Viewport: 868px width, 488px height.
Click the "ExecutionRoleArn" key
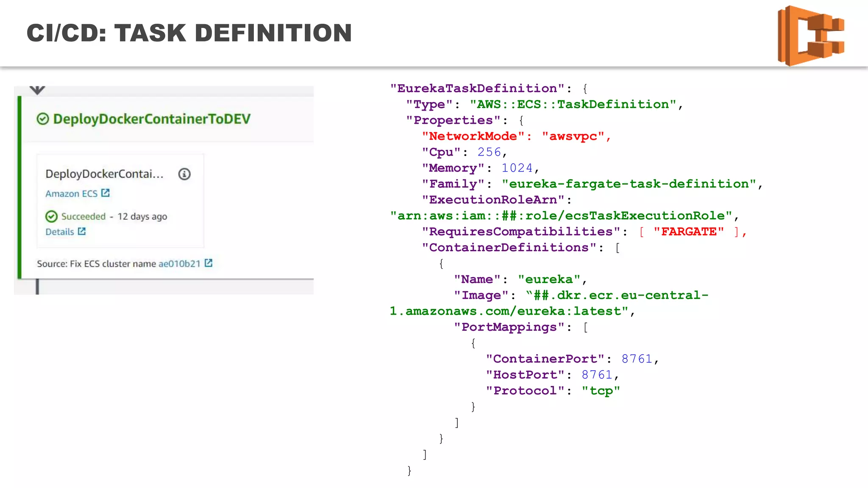tap(493, 200)
